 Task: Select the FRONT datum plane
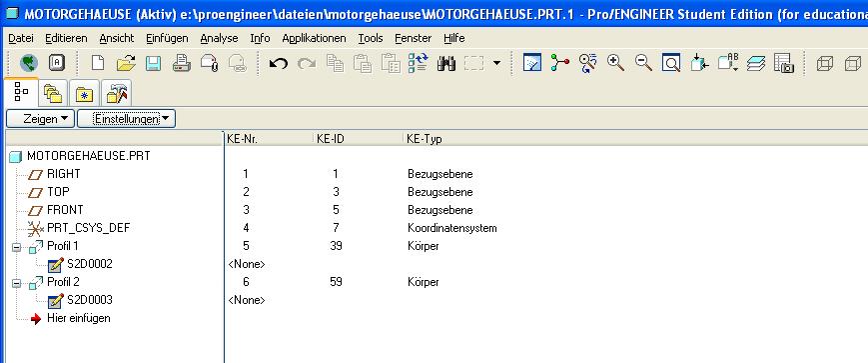[65, 210]
